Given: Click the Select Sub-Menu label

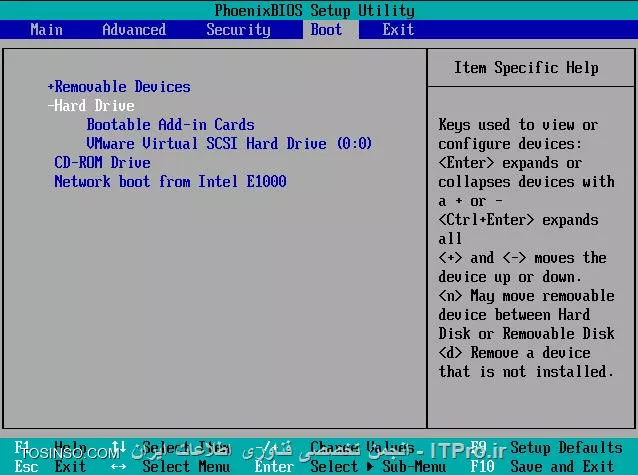Looking at the screenshot, I should [x=378, y=466].
